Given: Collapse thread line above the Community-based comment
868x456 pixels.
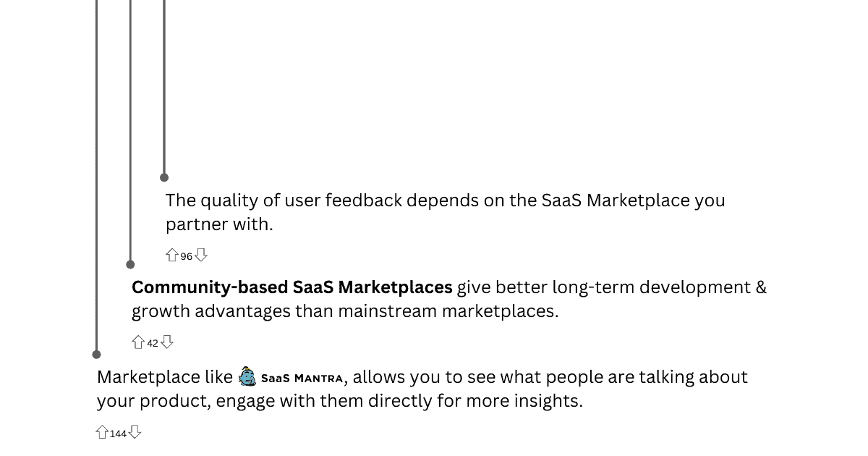Looking at the screenshot, I should pos(130,130).
